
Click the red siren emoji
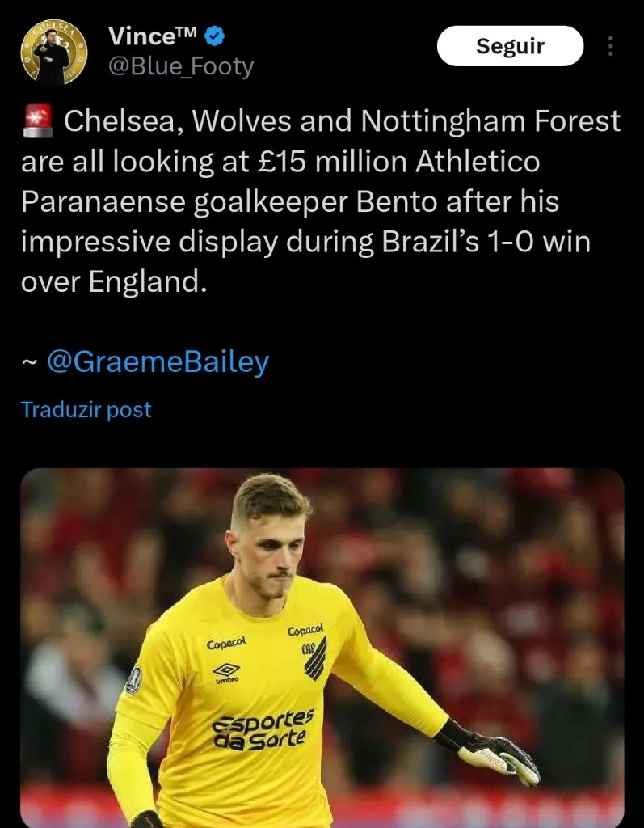(37, 121)
